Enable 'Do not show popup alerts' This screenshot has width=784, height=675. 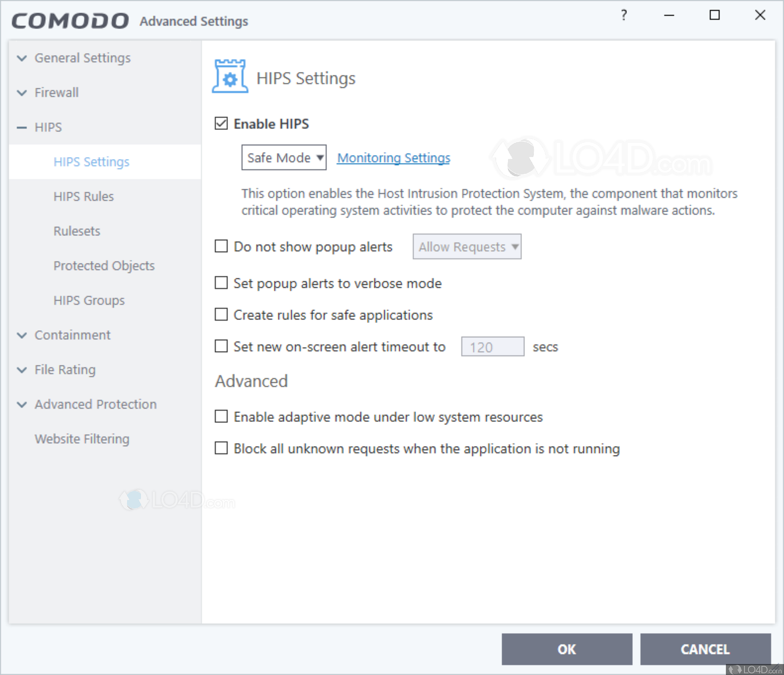click(x=221, y=246)
